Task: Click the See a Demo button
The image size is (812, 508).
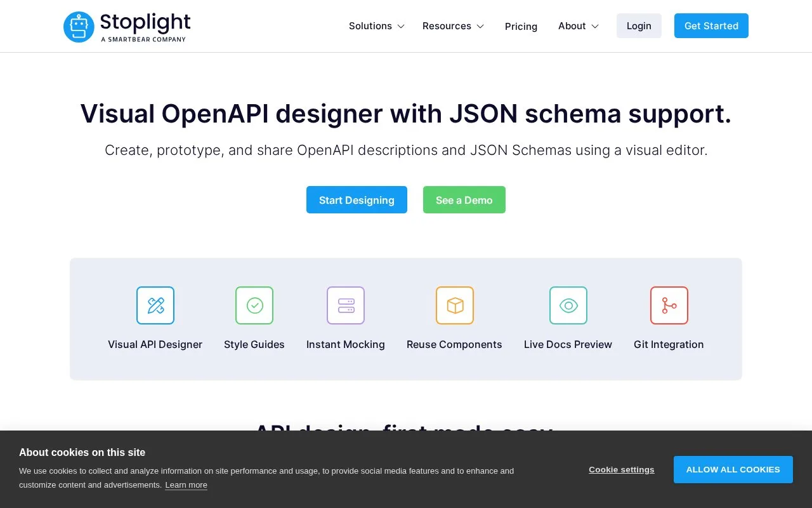Action: coord(464,200)
